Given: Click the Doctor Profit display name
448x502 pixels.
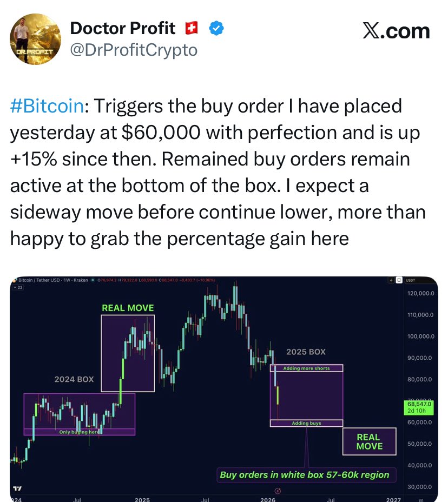Looking at the screenshot, I should tap(123, 28).
